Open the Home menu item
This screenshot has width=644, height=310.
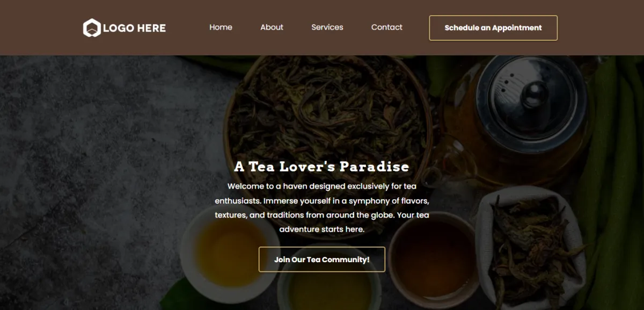pos(221,27)
